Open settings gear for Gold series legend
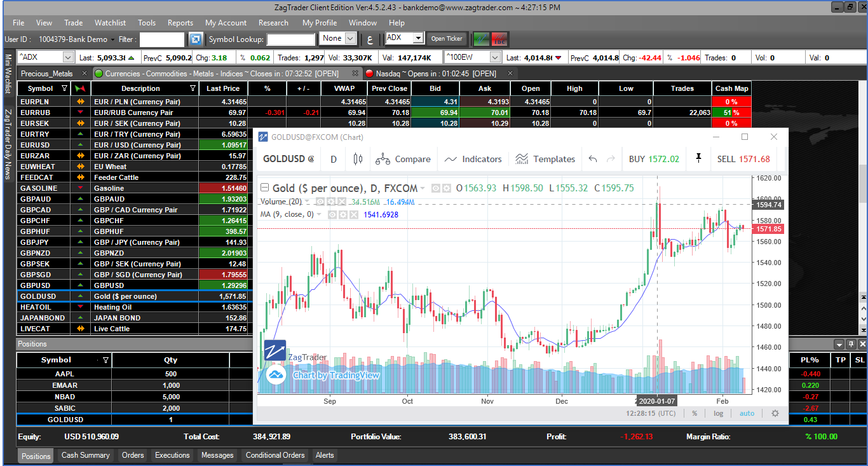The width and height of the screenshot is (868, 466). pos(447,188)
